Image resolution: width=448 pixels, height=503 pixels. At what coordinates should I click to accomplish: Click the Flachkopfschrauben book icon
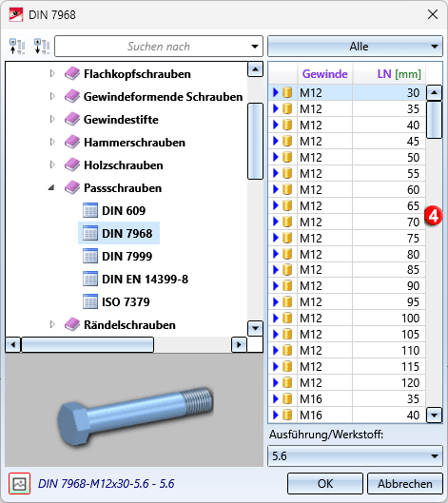[72, 74]
